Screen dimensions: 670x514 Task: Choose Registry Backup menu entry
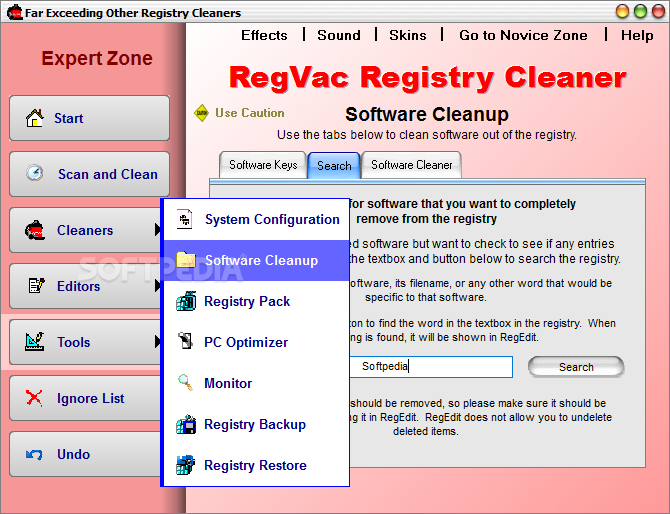click(x=257, y=424)
